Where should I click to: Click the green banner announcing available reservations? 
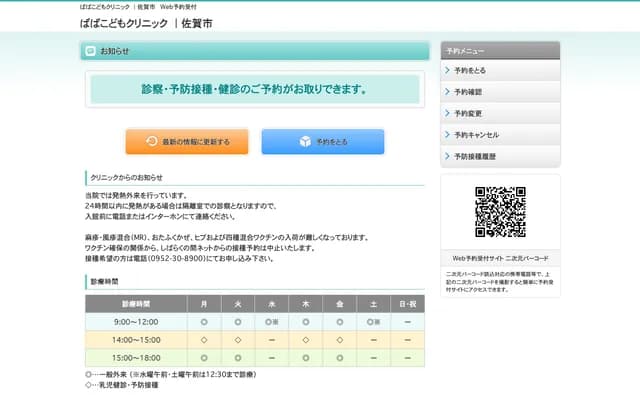point(254,89)
